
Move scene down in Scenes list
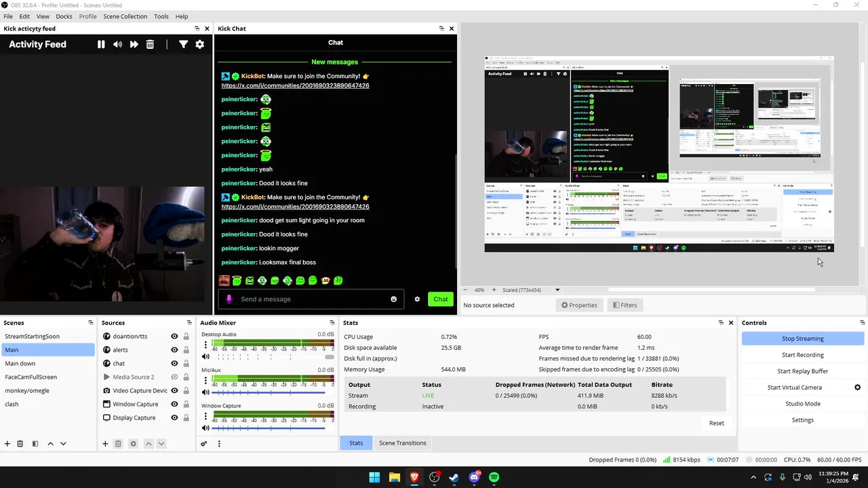pyautogui.click(x=63, y=444)
